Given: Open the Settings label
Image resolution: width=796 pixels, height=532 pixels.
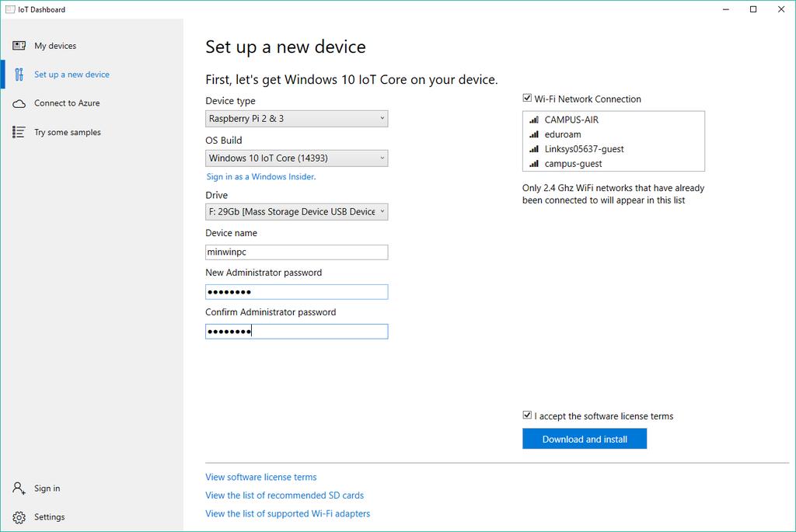Looking at the screenshot, I should (49, 516).
